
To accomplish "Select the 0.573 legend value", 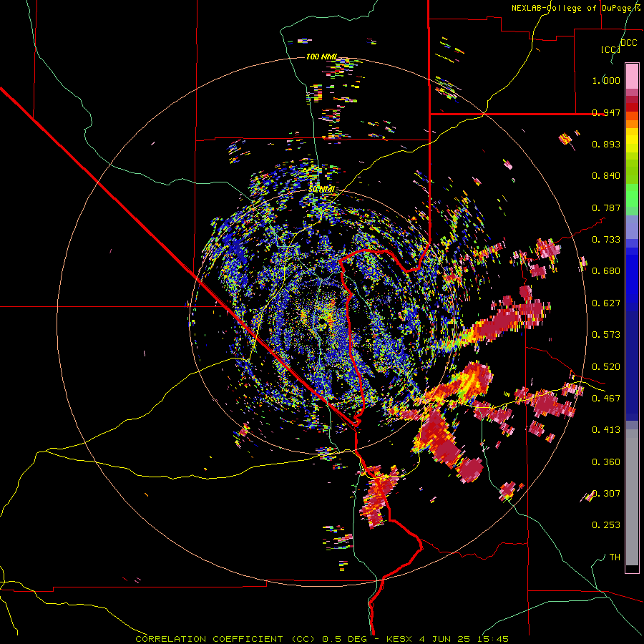I will tap(606, 335).
